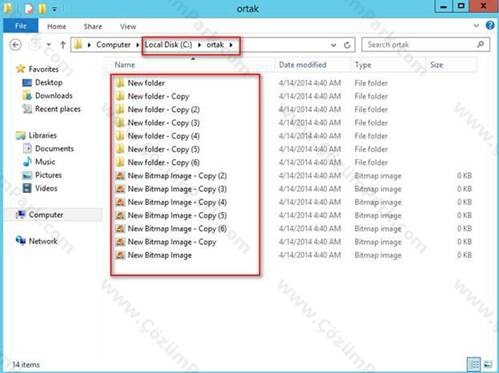Select 'New folder - Copy (5)'
The image size is (499, 373).
pyautogui.click(x=164, y=149)
